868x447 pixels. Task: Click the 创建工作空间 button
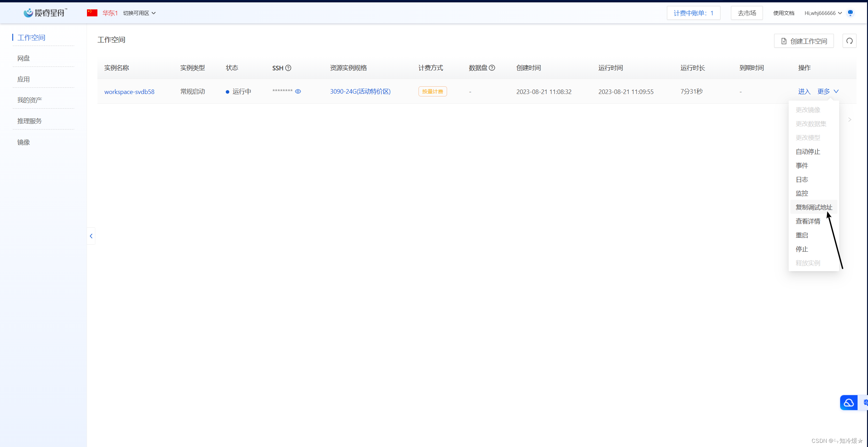(804, 41)
